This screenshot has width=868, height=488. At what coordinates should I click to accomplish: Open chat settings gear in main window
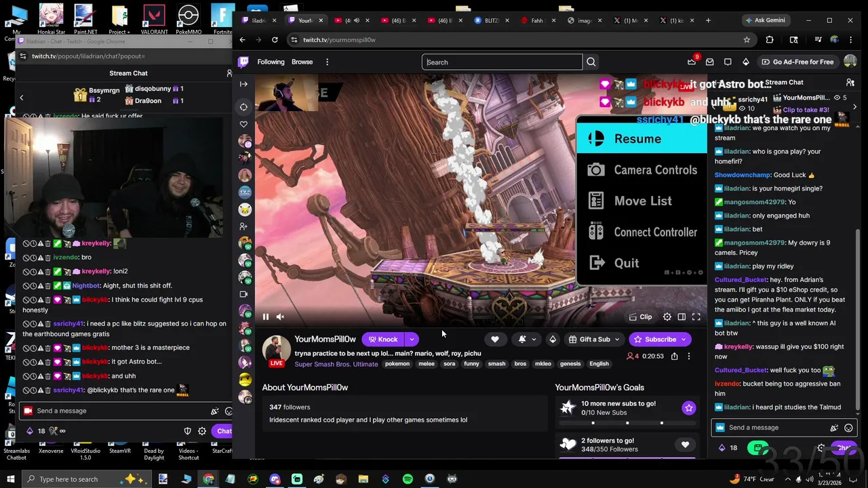click(821, 448)
